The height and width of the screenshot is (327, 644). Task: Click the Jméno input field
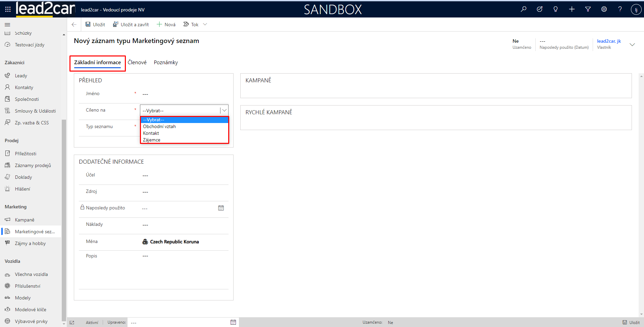click(x=184, y=94)
